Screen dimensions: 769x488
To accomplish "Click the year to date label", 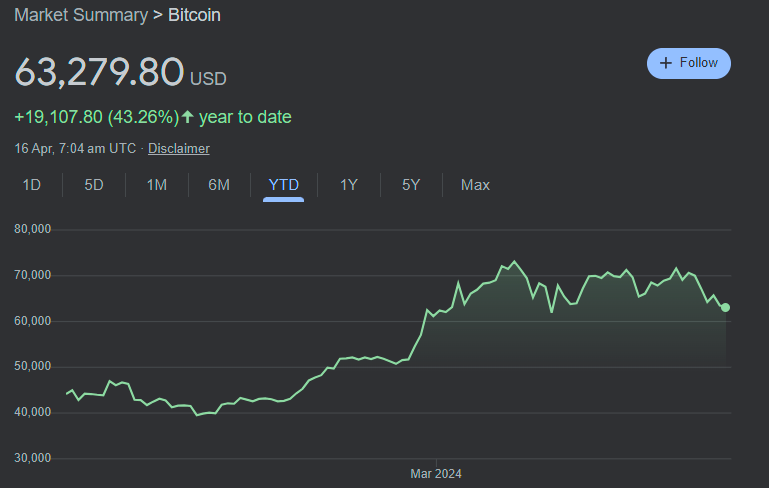I will coord(245,117).
